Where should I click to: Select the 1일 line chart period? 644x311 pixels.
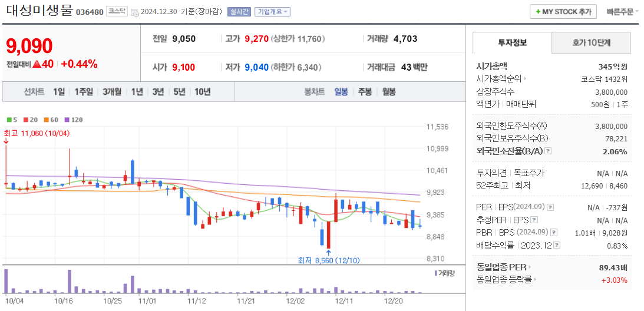tap(59, 92)
